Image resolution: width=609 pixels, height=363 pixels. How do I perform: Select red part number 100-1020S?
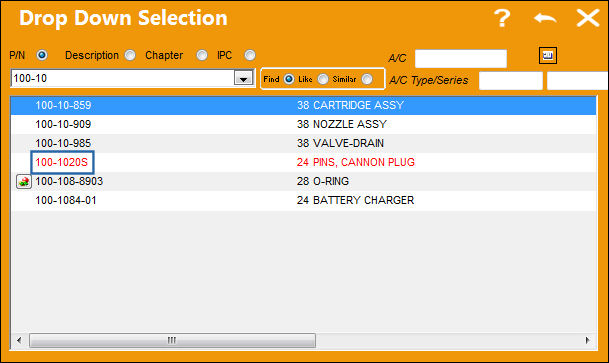click(x=62, y=162)
